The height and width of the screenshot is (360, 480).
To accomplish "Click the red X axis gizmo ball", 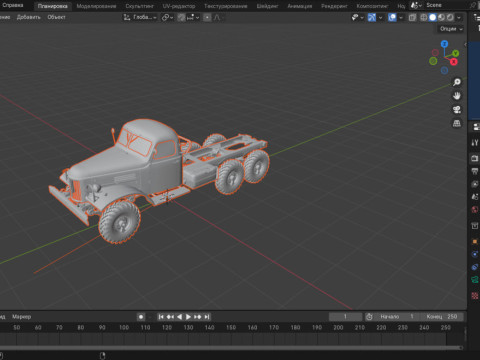I will [454, 62].
